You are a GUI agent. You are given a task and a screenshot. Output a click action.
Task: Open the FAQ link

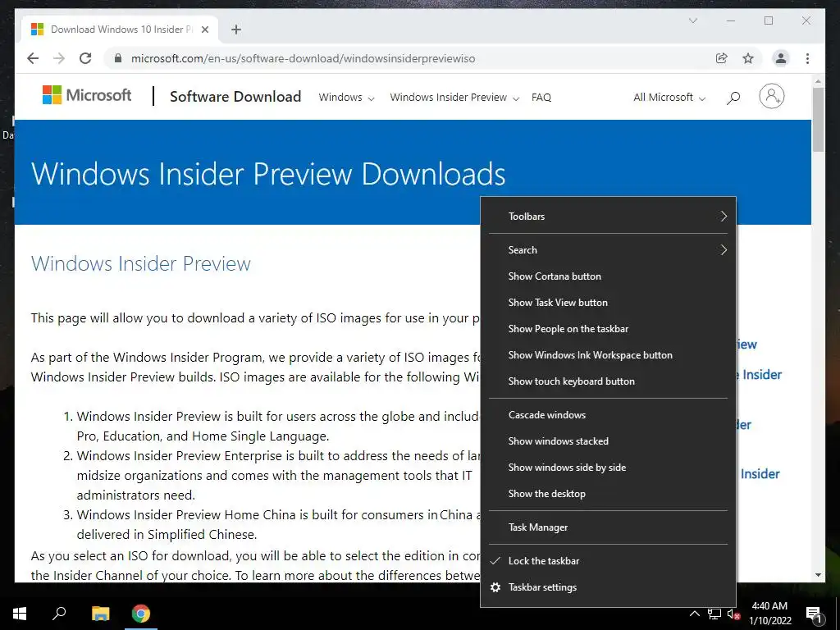(x=541, y=98)
